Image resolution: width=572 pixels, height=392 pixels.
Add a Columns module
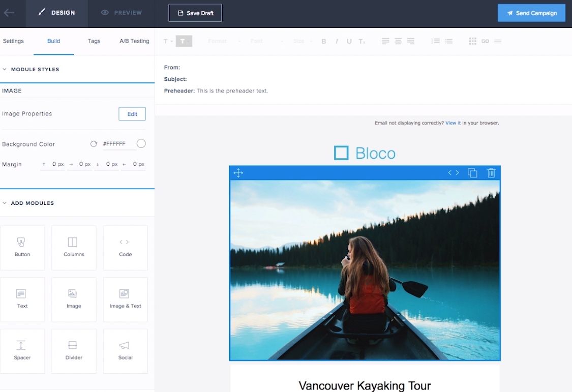pyautogui.click(x=74, y=248)
